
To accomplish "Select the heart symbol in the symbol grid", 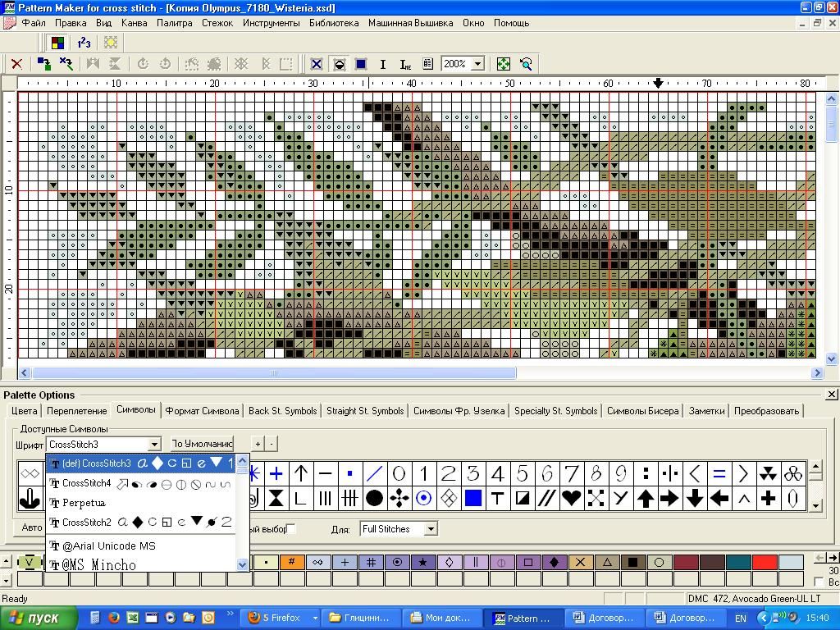I will (571, 497).
